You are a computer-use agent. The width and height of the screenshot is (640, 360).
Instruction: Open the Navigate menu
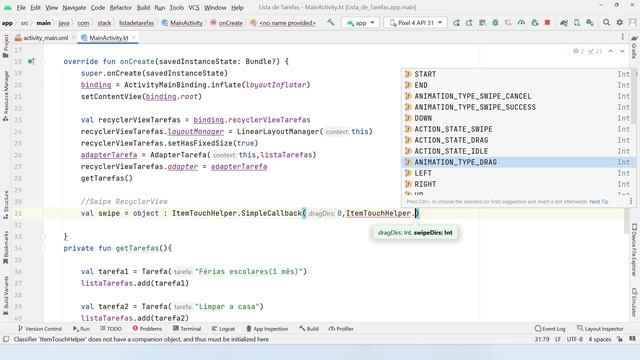(x=74, y=7)
